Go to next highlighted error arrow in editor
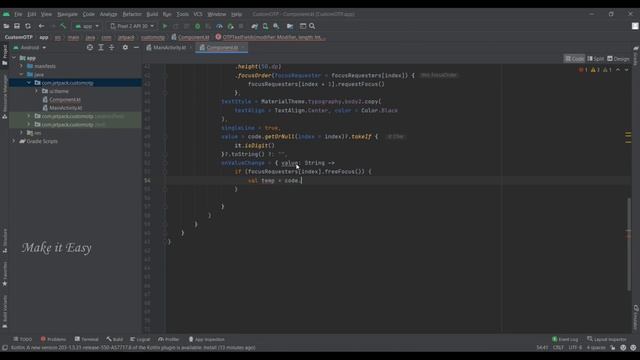Screen dimensions: 640x360 click(x=626, y=70)
